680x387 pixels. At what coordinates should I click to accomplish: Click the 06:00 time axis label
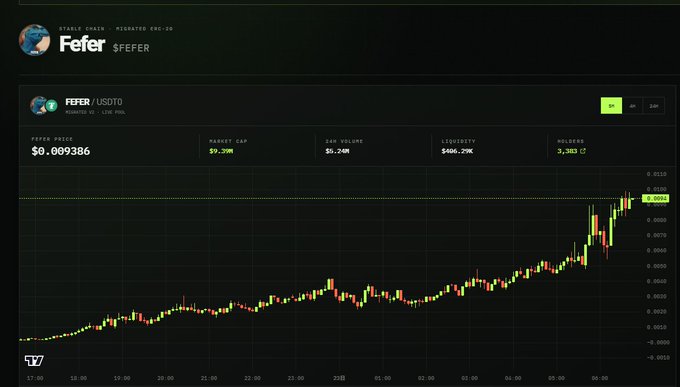click(x=600, y=378)
